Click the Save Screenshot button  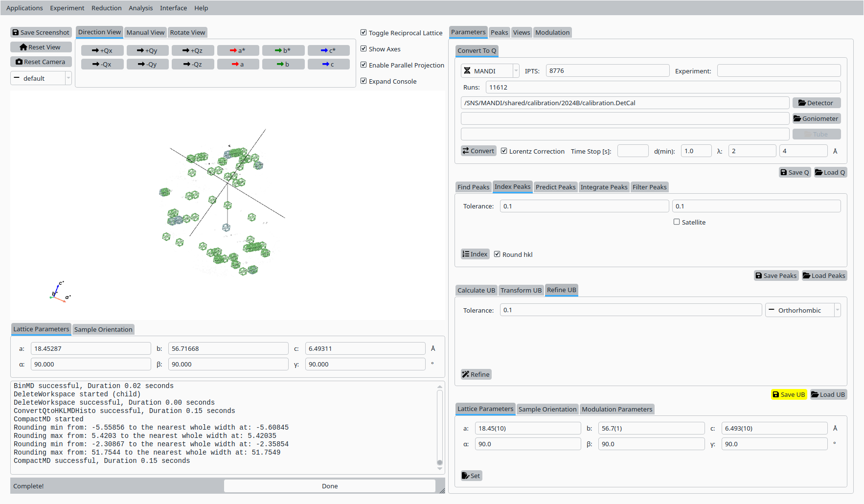(x=41, y=32)
